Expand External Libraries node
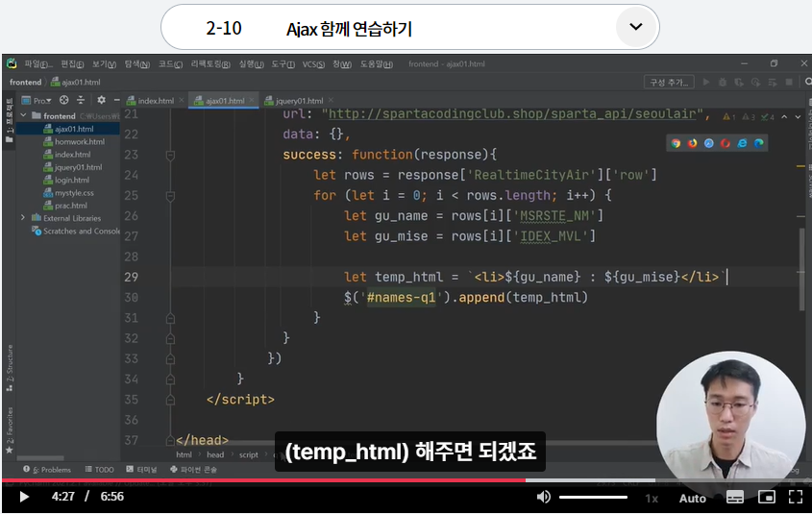This screenshot has height=514, width=812. tap(23, 218)
